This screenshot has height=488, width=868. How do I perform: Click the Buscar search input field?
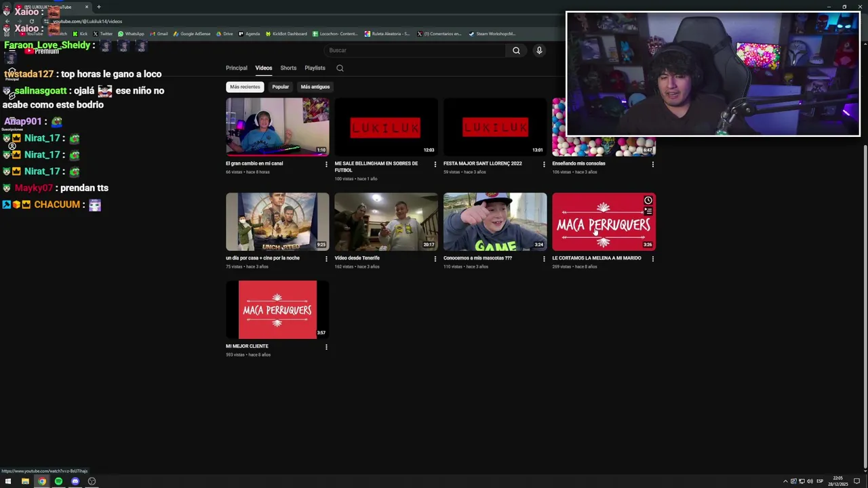pyautogui.click(x=414, y=50)
